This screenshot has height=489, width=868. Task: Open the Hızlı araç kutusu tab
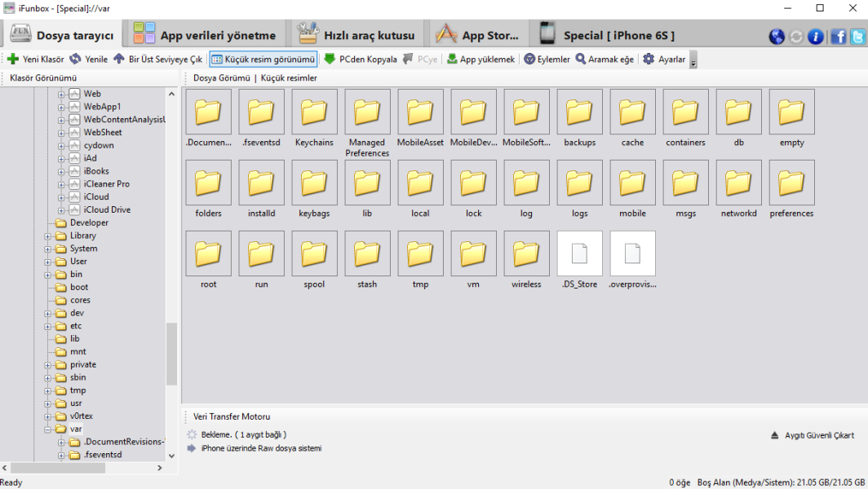(x=357, y=35)
